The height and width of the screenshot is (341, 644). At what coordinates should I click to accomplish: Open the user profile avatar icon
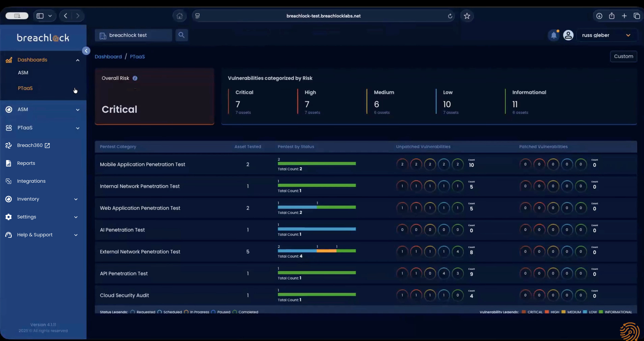tap(568, 35)
